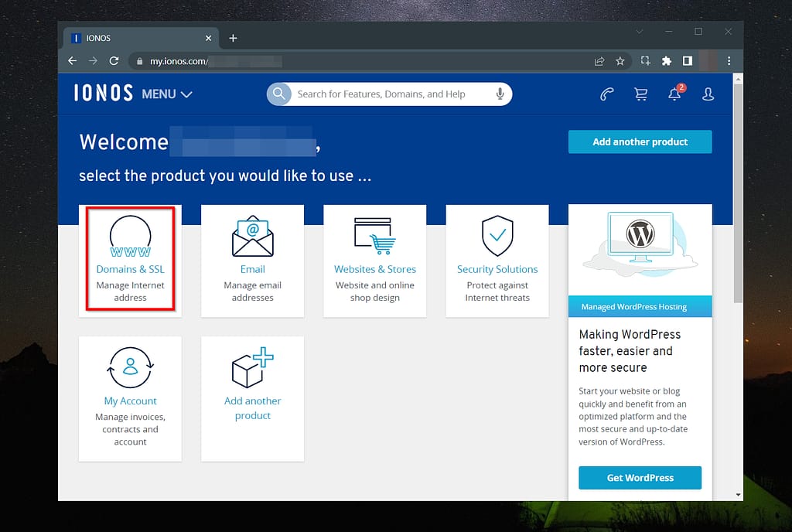792x532 pixels.
Task: Click 'Making WordPress faster, easier' heading
Action: tap(630, 351)
